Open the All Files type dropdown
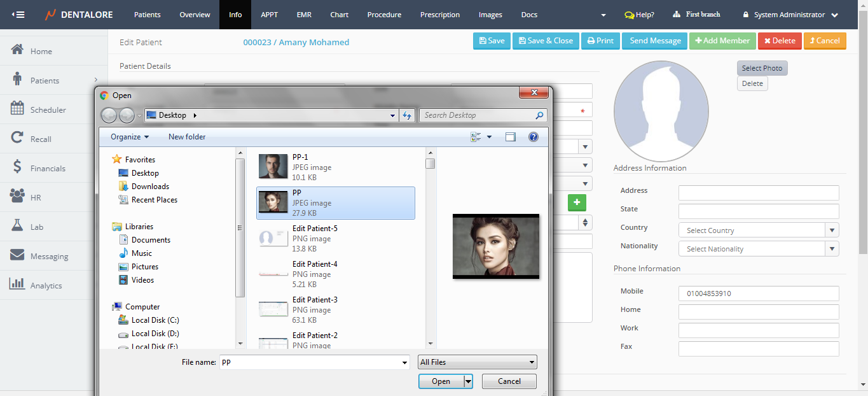This screenshot has height=396, width=868. pos(477,362)
